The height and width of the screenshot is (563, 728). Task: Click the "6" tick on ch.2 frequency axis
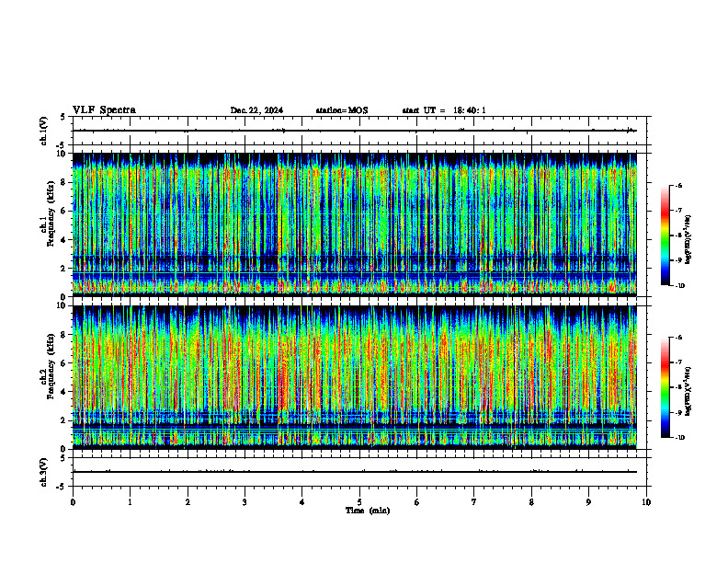pyautogui.click(x=63, y=363)
